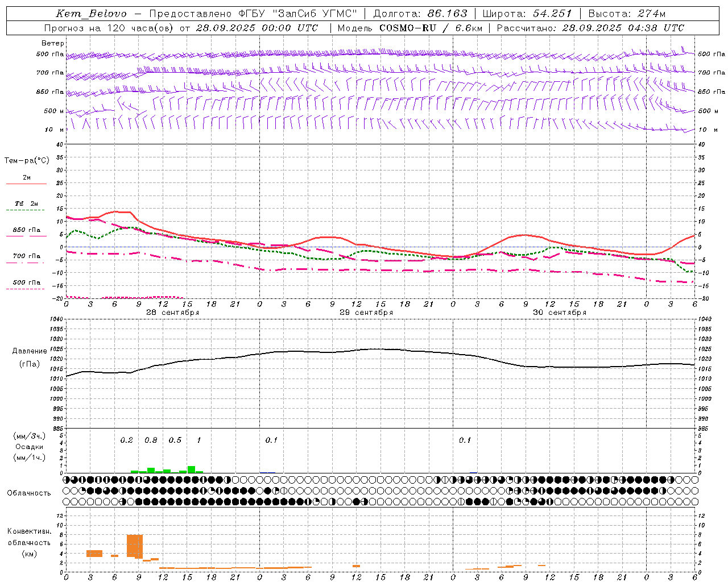Viewport: 728px width, 582px height.
Task: Click the Рассчитано: 28.09.2025 04:38 UTC timestamp
Action: pyautogui.click(x=590, y=28)
